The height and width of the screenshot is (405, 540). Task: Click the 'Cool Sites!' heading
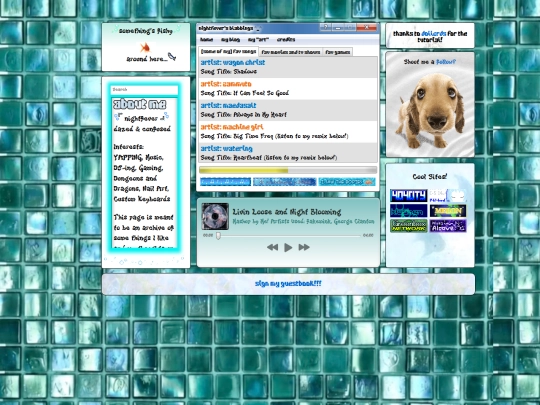tap(429, 177)
